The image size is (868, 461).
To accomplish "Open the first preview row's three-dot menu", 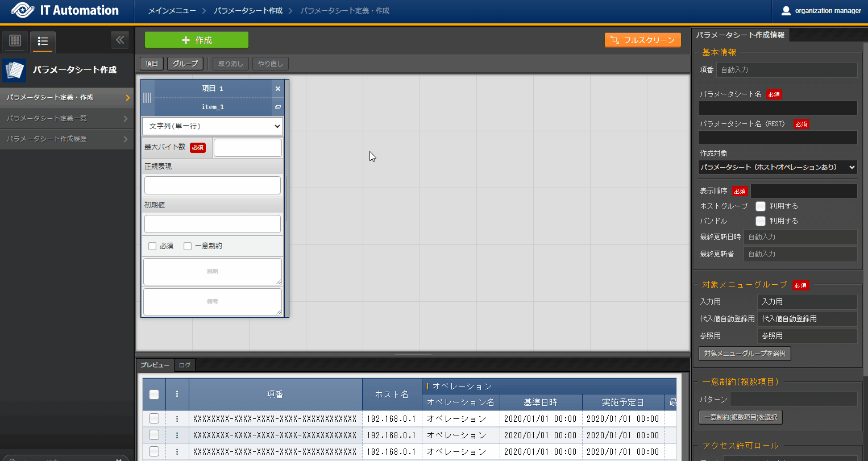I will [177, 419].
